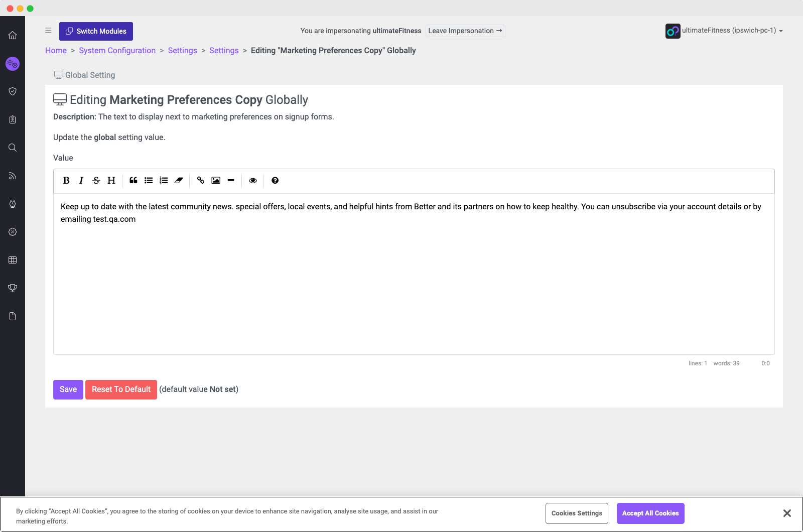Open the System Configuration gears icon in sidebar
The image size is (803, 532).
[x=13, y=64]
